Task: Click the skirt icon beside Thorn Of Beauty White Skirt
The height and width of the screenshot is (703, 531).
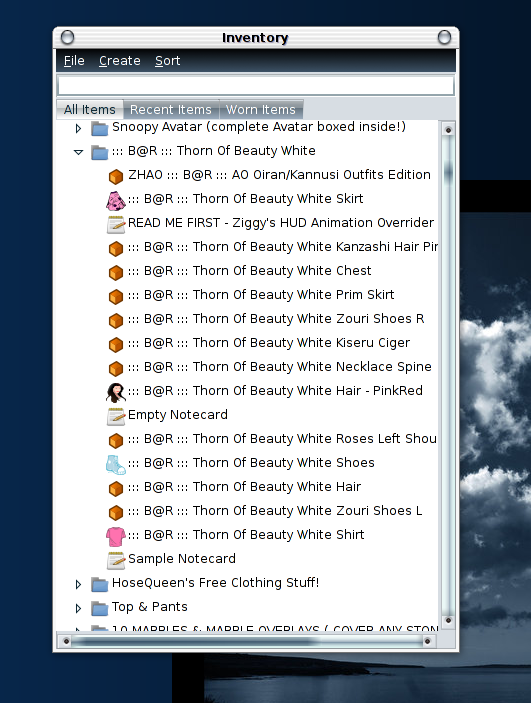Action: tap(116, 200)
